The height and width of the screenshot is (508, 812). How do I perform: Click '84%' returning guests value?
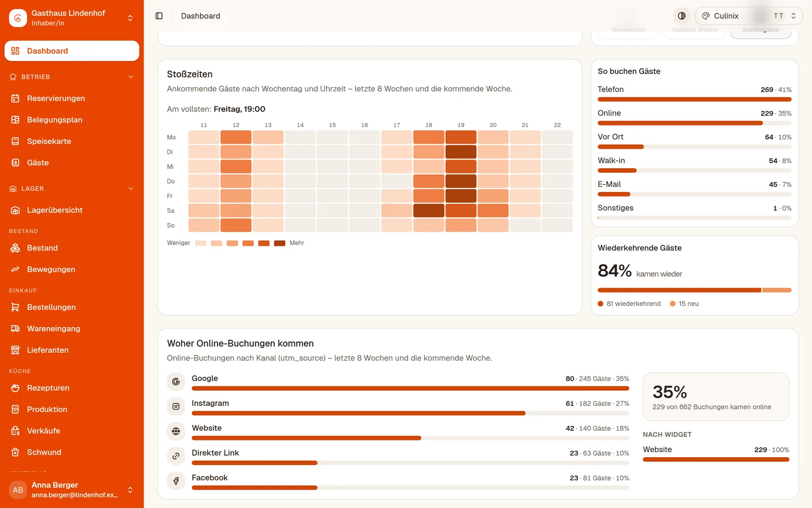point(615,271)
